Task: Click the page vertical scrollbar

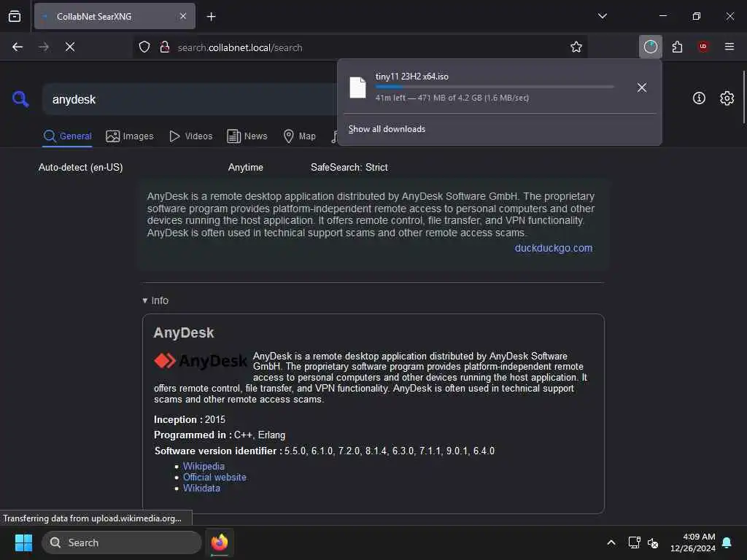Action: pos(744,97)
